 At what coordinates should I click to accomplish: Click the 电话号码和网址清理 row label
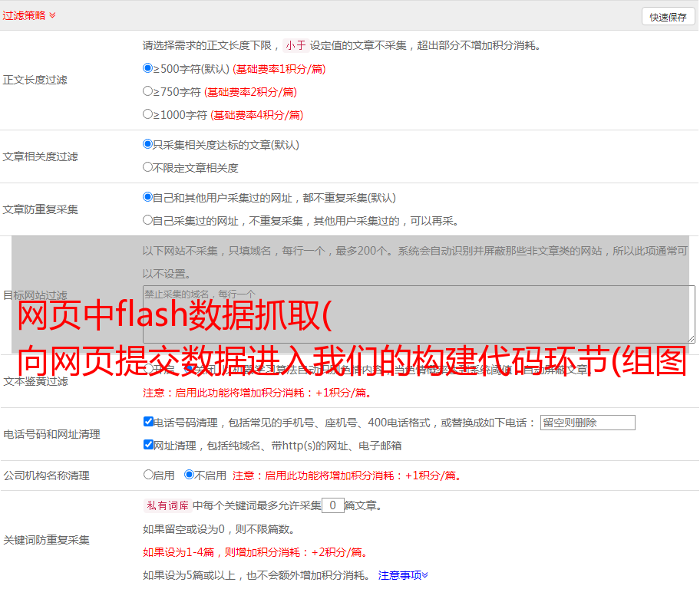[x=51, y=434]
